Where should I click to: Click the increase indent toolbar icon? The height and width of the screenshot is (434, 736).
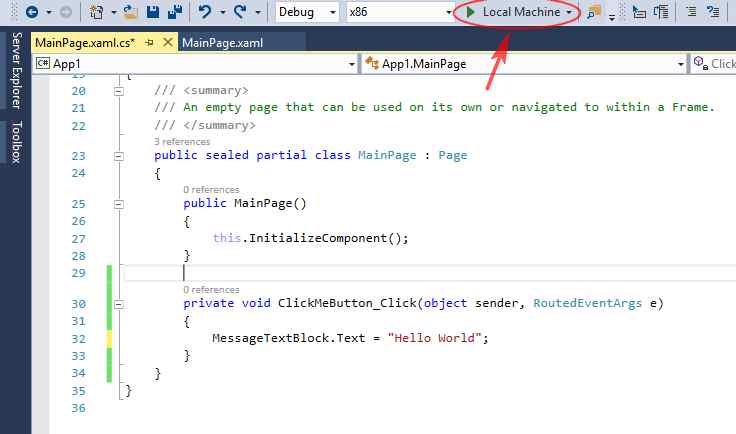(x=661, y=12)
